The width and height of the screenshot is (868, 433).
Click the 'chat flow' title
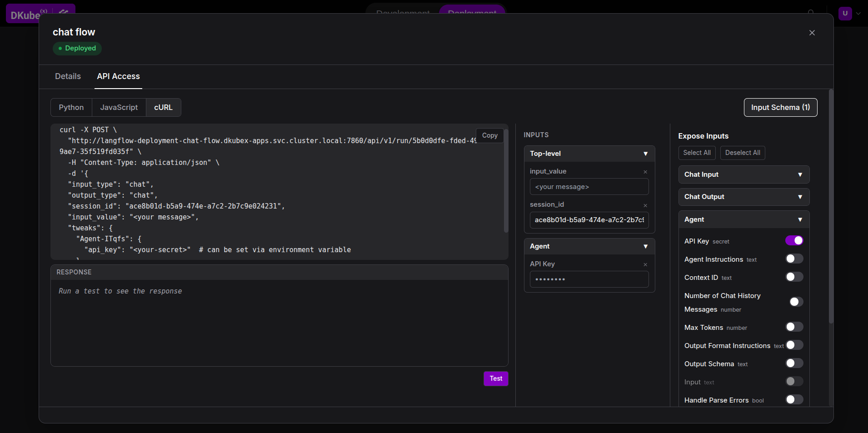[74, 32]
